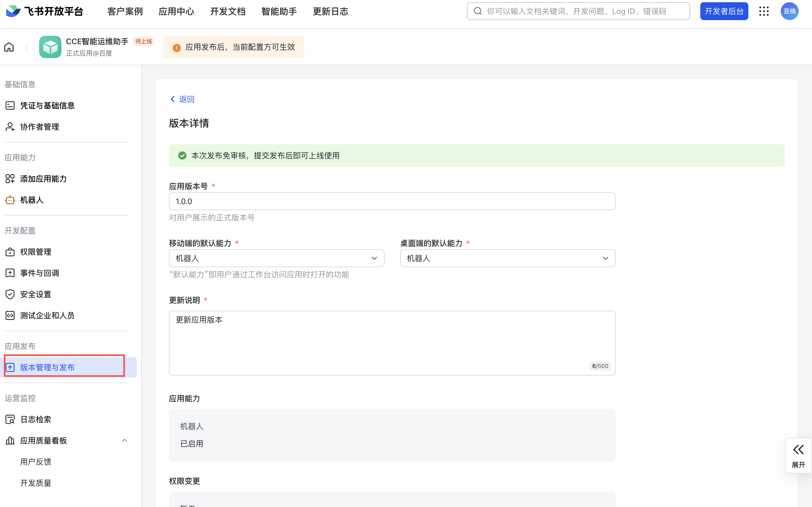Open the 应用中心 menu

click(x=176, y=11)
